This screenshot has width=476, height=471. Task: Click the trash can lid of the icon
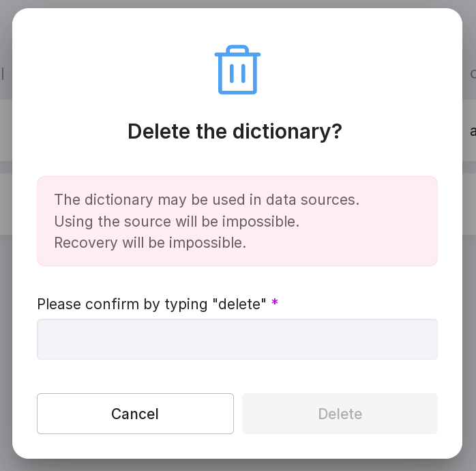pyautogui.click(x=237, y=52)
